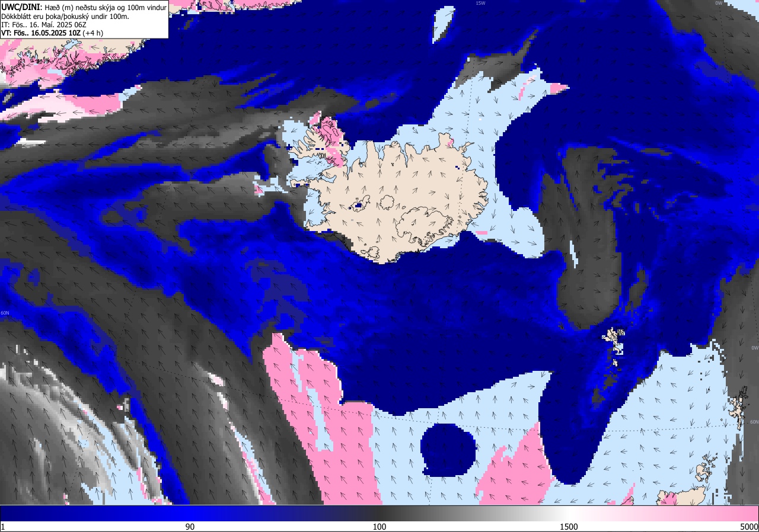Image resolution: width=759 pixels, height=532 pixels.
Task: Click the "15W" longitude label
Action: (480, 3)
